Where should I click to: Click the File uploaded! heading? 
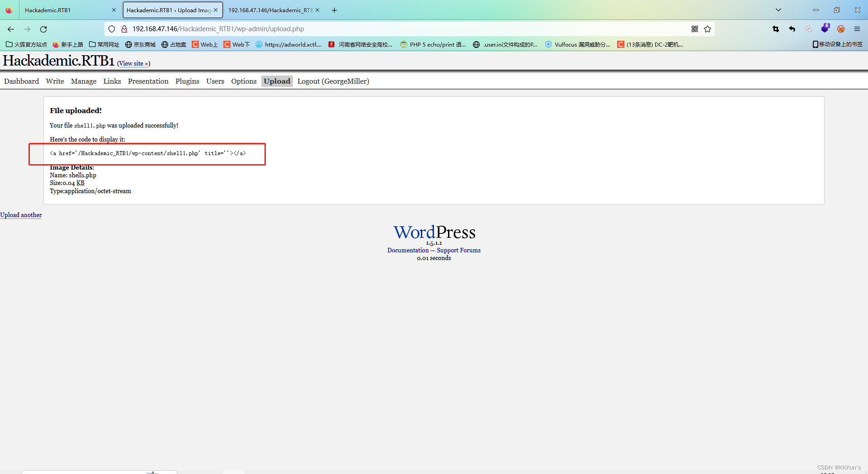pyautogui.click(x=76, y=110)
